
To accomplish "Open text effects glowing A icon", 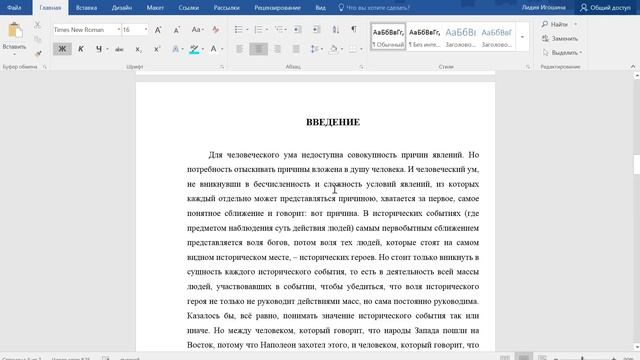I will pos(176,49).
